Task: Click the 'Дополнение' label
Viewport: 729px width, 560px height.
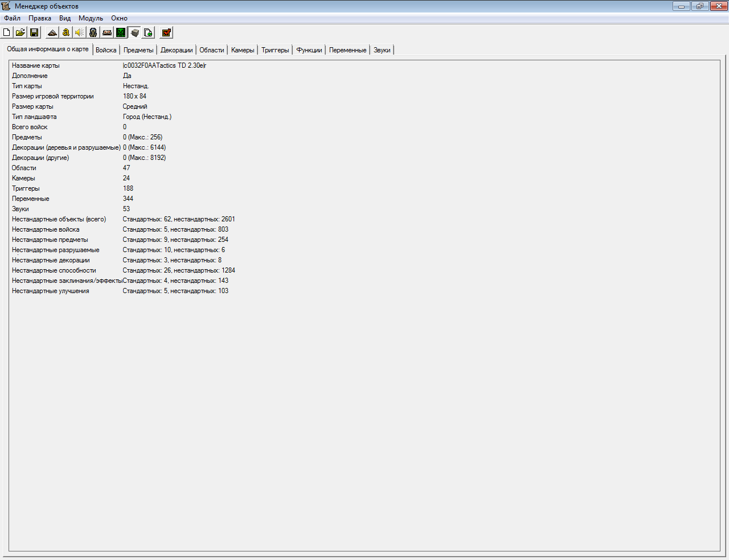Action: (x=30, y=76)
